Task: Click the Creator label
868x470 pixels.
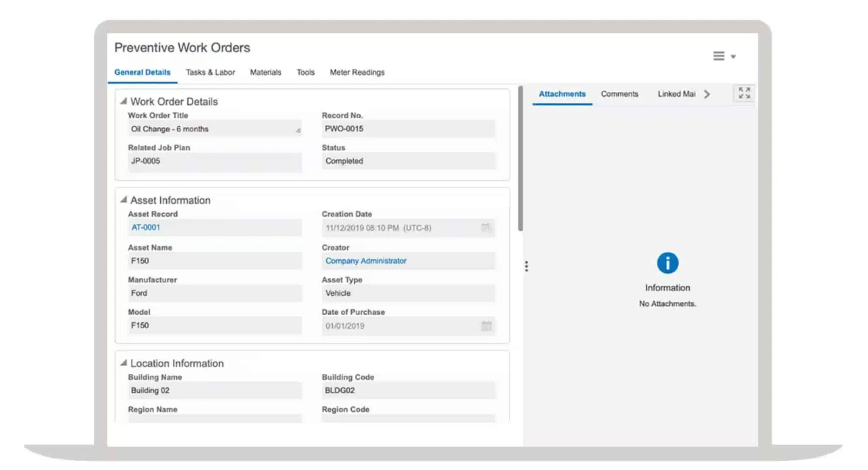Action: (335, 248)
